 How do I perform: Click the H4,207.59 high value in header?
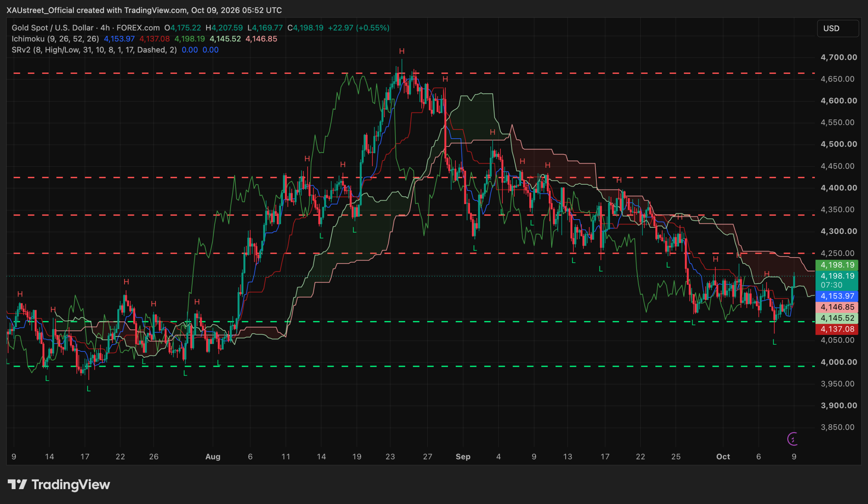click(224, 28)
